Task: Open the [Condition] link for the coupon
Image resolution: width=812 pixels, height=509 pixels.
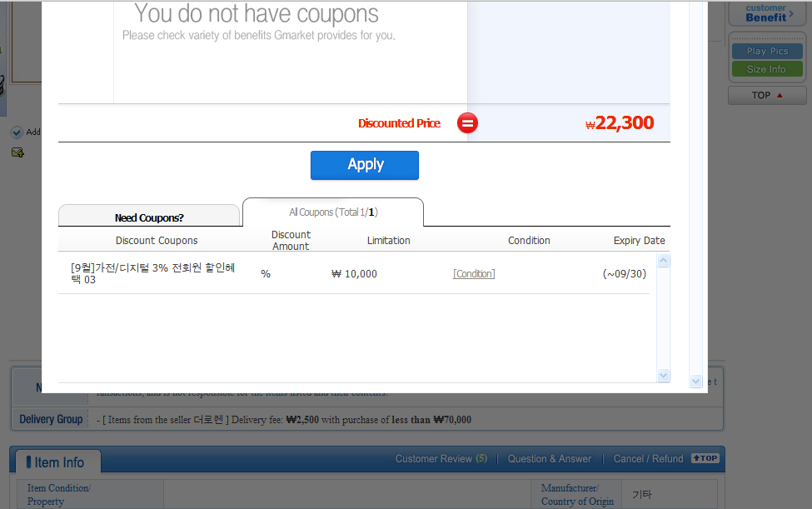Action: [x=474, y=274]
